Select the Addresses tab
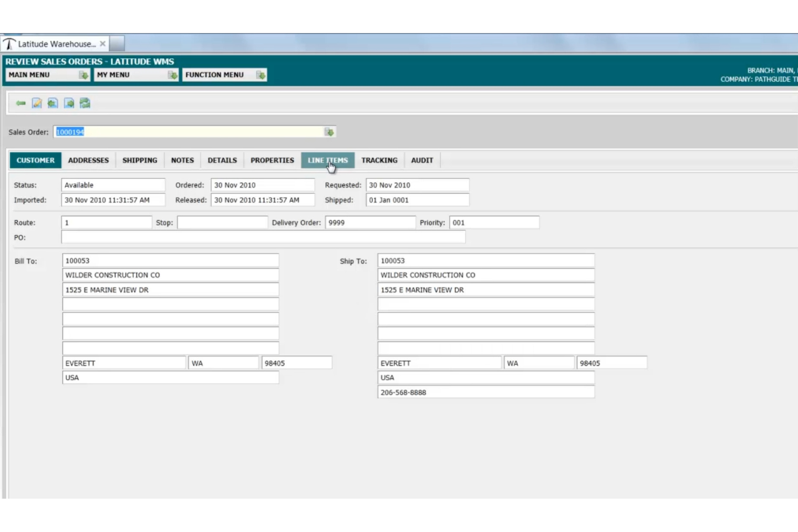 coord(88,160)
